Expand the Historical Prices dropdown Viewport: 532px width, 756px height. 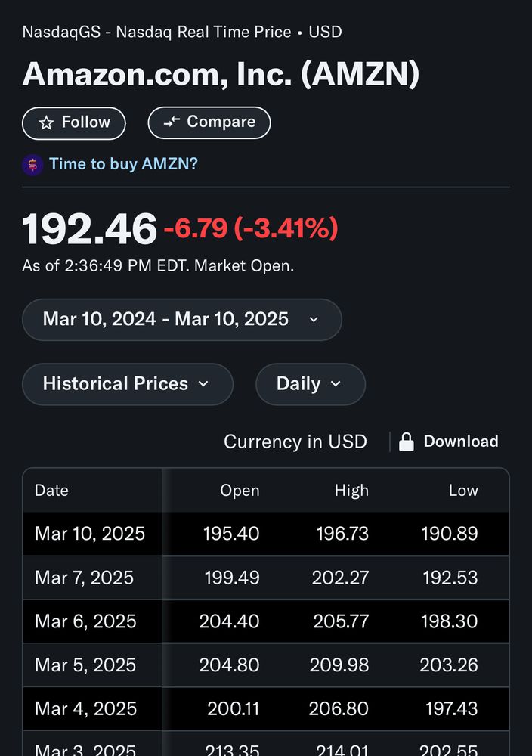coord(127,384)
